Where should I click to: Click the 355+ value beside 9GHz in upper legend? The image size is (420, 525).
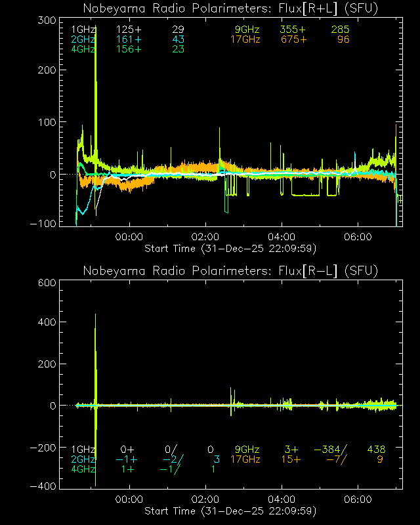click(x=293, y=30)
